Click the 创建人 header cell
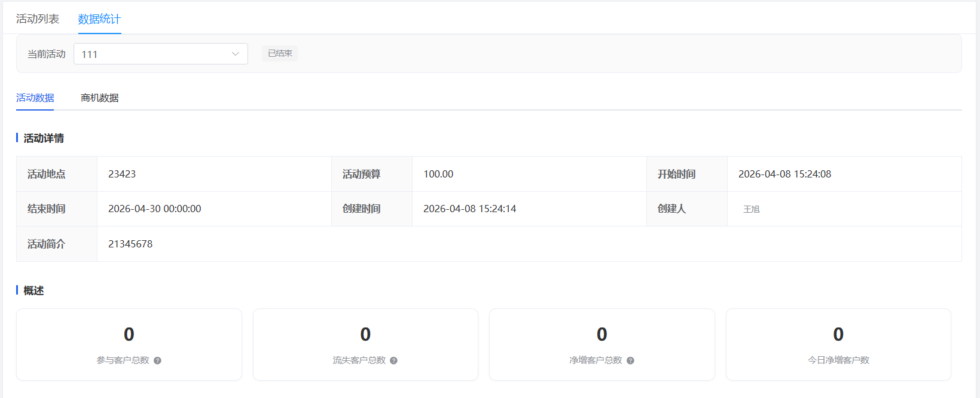Screen dimensions: 980x398 (687, 209)
